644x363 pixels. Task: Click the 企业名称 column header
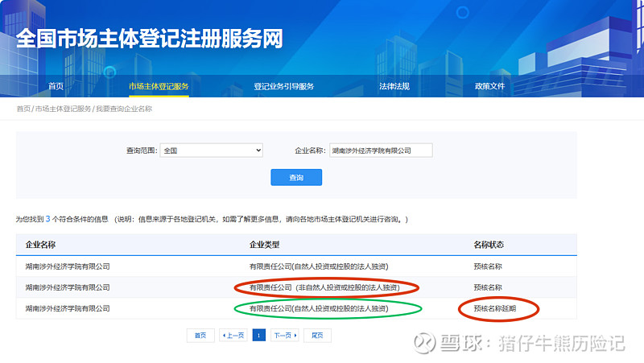coord(40,245)
